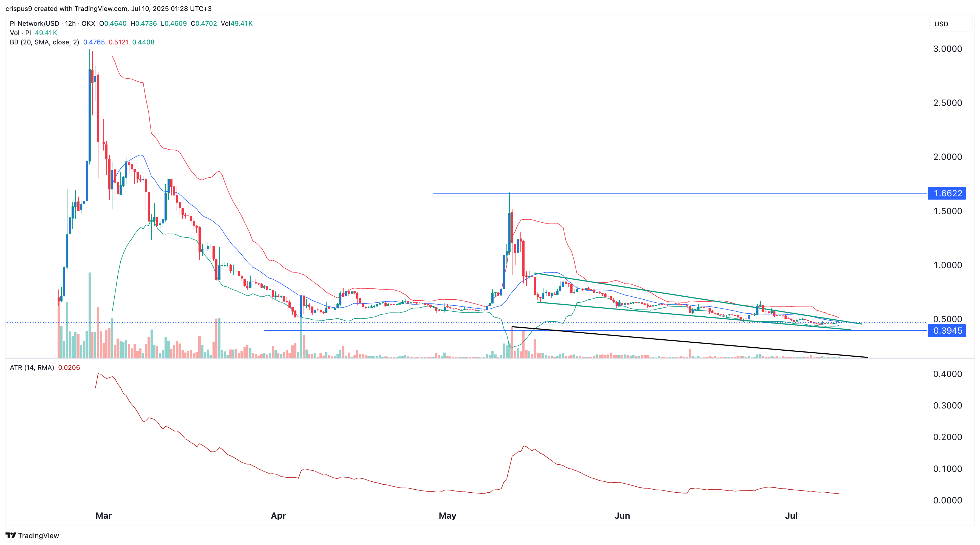Click the Pi Network/USD symbol title
980x545 pixels.
(34, 24)
